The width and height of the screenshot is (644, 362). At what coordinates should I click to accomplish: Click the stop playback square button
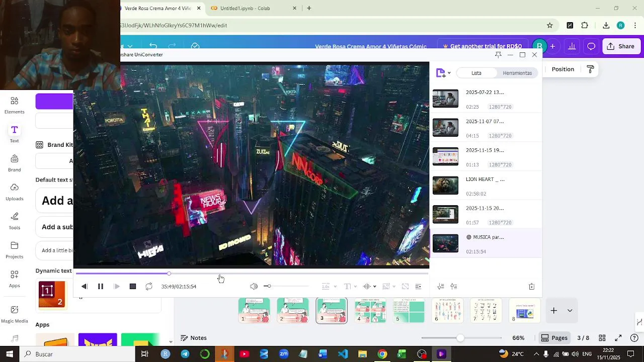pyautogui.click(x=133, y=287)
